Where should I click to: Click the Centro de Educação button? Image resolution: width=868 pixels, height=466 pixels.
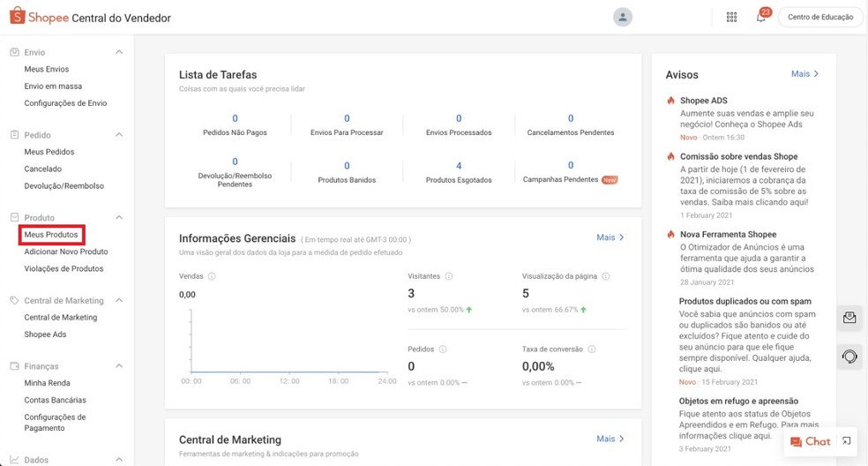click(820, 17)
